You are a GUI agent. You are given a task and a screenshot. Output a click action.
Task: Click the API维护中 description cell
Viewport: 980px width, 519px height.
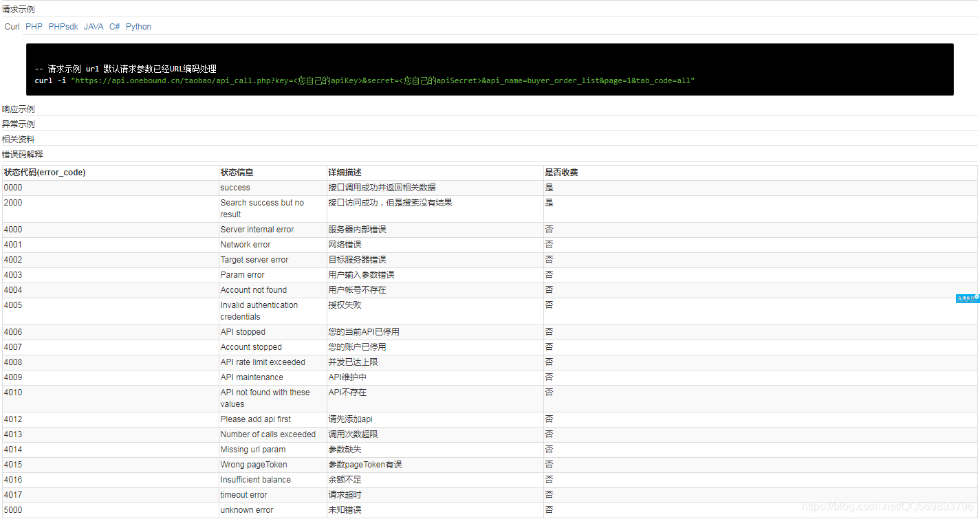(435, 377)
